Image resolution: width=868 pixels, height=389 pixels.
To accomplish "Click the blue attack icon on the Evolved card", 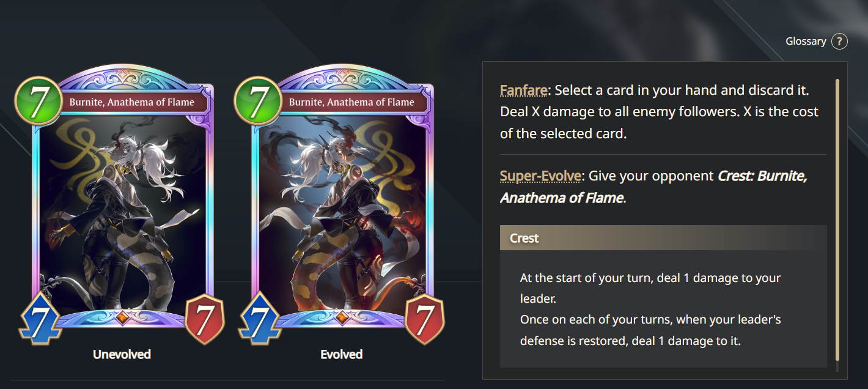I will tap(260, 318).
